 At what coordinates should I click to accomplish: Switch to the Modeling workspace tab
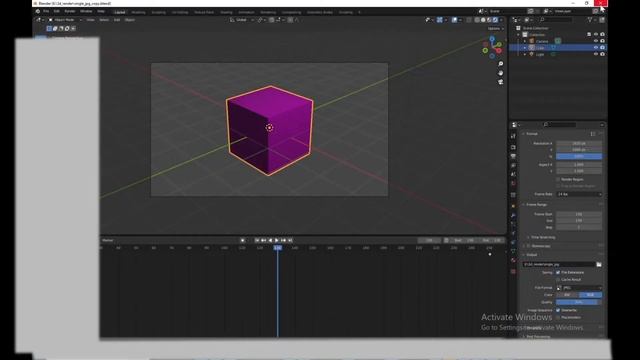[138, 12]
